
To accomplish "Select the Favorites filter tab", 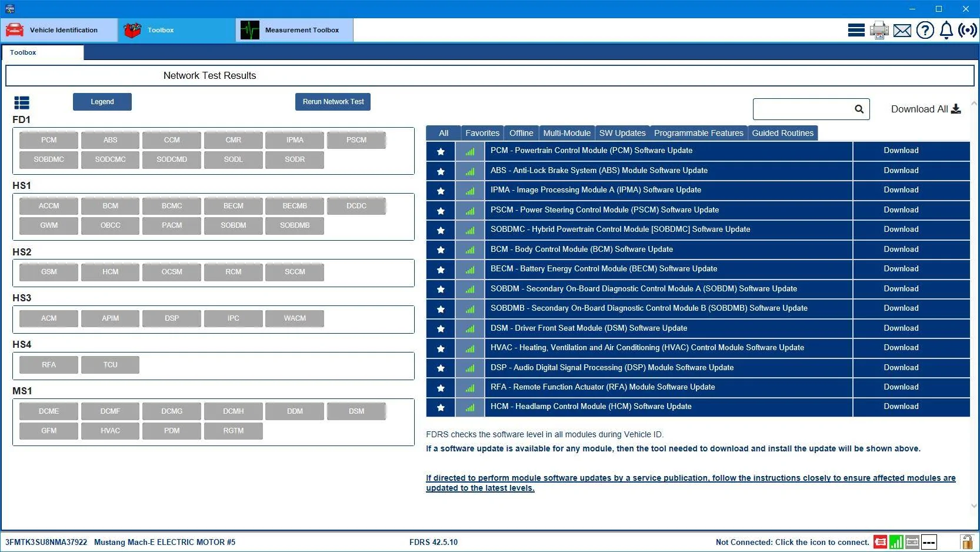I will click(482, 133).
